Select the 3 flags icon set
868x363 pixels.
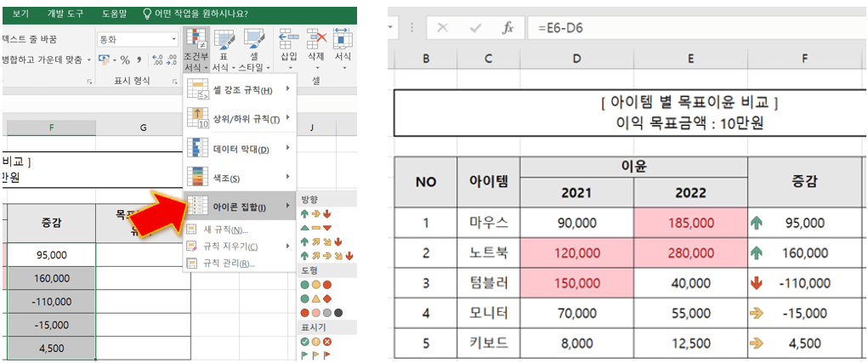coord(315,354)
